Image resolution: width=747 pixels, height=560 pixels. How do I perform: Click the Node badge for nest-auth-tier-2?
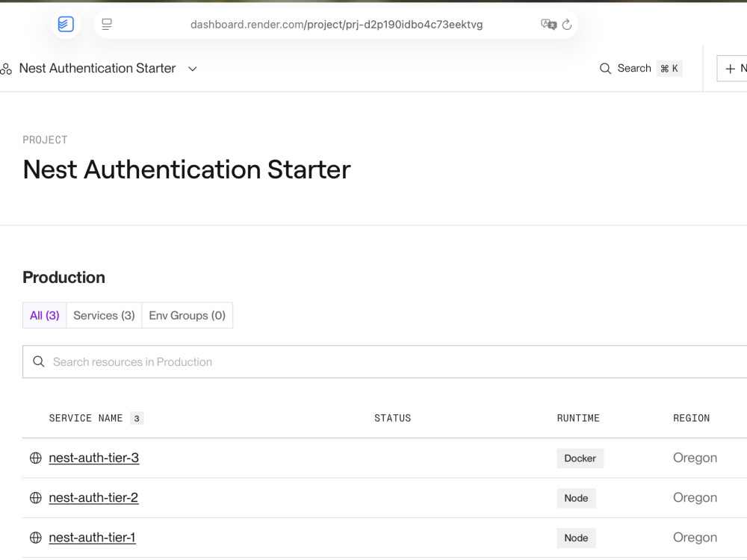coord(577,498)
